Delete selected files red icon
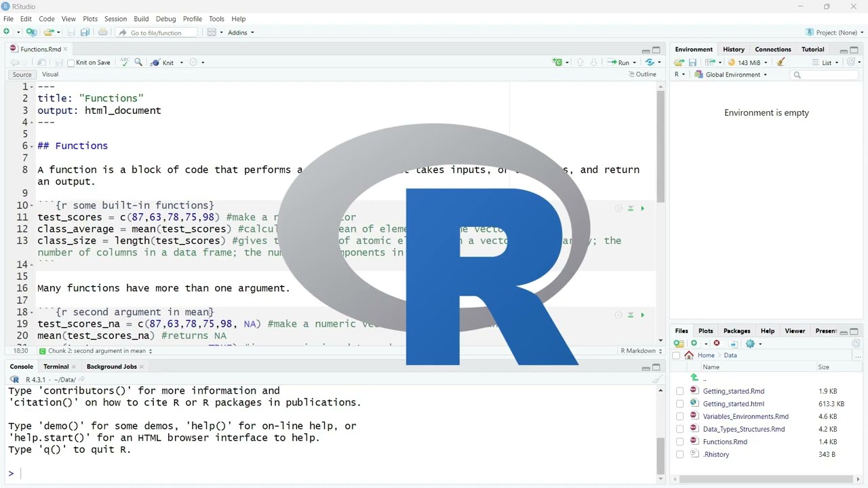 [x=717, y=344]
